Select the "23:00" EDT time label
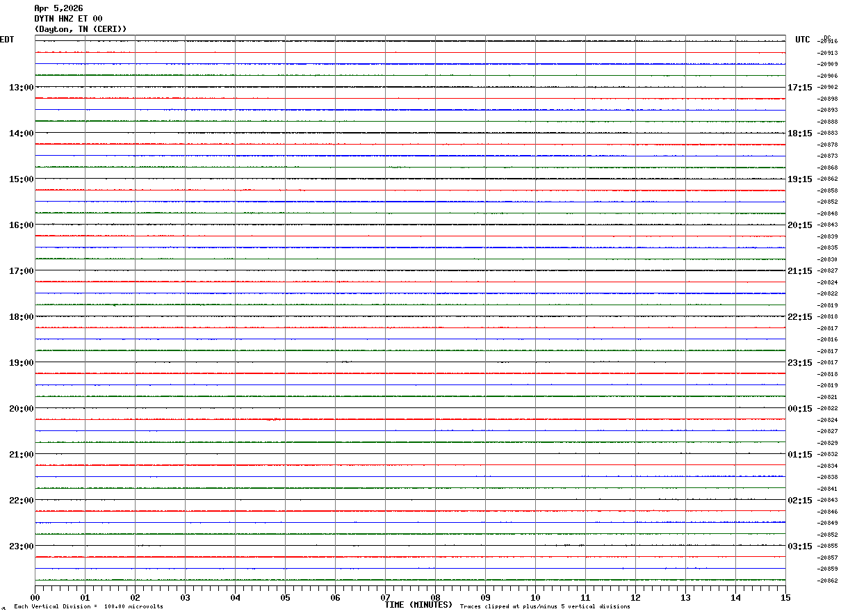This screenshot has width=841, height=616. (x=21, y=546)
